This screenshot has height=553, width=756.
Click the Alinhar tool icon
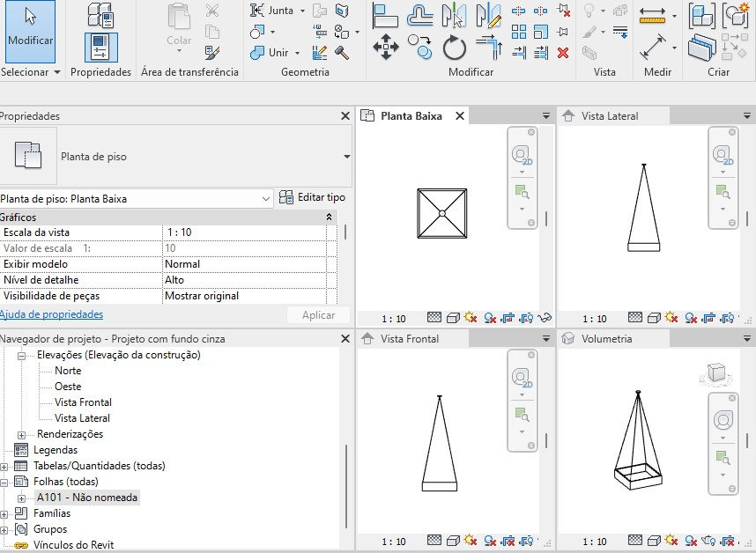click(x=385, y=15)
